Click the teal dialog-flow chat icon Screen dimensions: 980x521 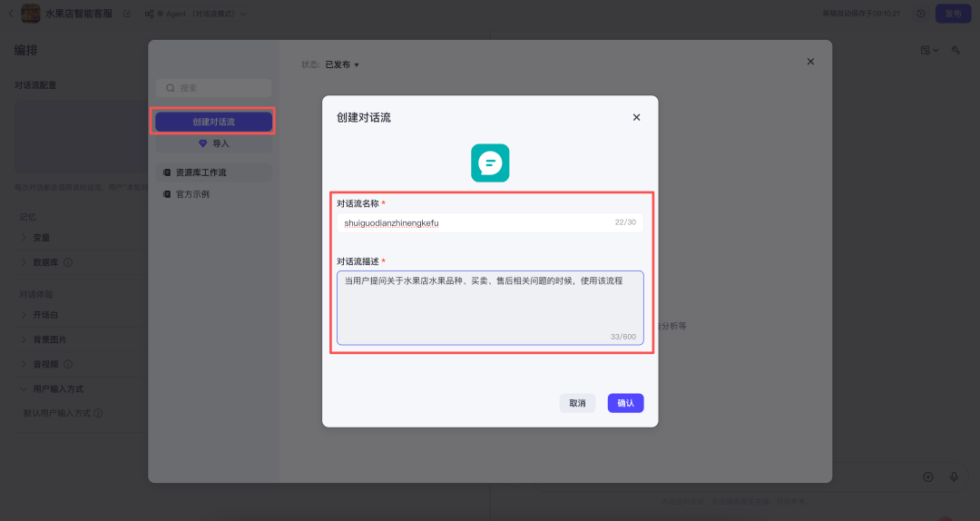tap(490, 163)
